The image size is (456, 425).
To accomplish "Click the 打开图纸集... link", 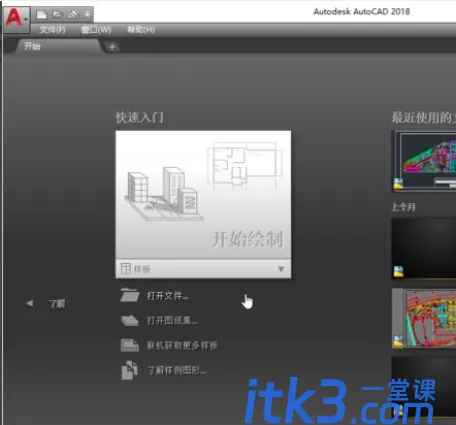I will (172, 321).
